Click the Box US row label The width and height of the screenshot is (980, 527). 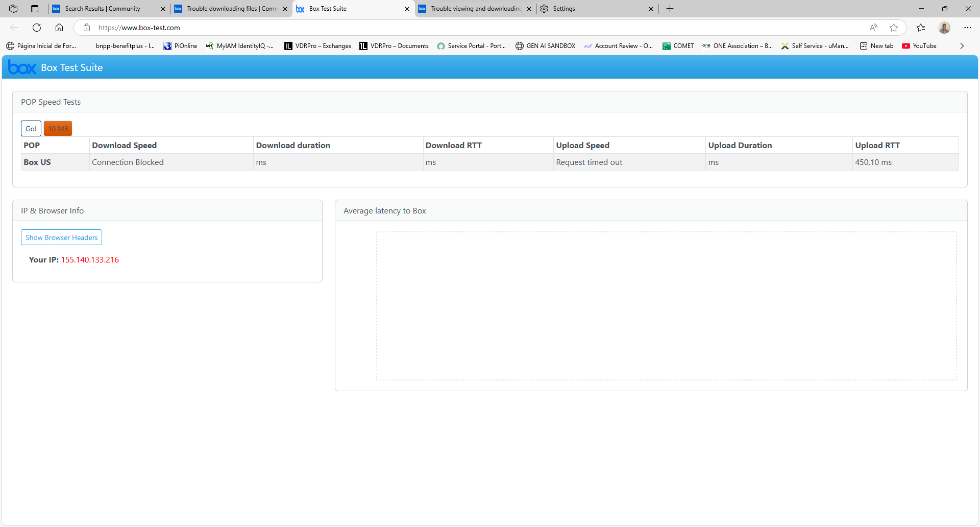coord(37,162)
